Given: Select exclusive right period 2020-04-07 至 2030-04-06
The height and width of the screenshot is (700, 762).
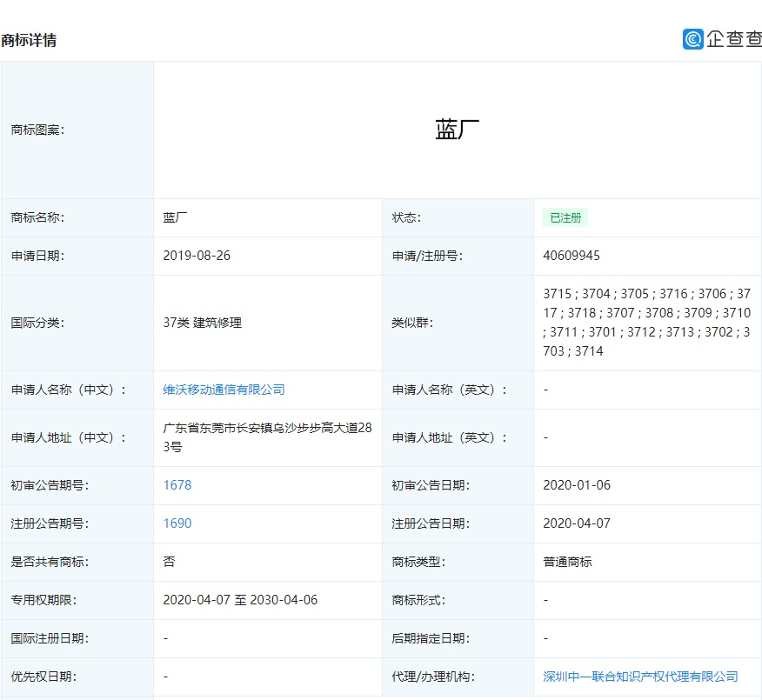Looking at the screenshot, I should [240, 600].
